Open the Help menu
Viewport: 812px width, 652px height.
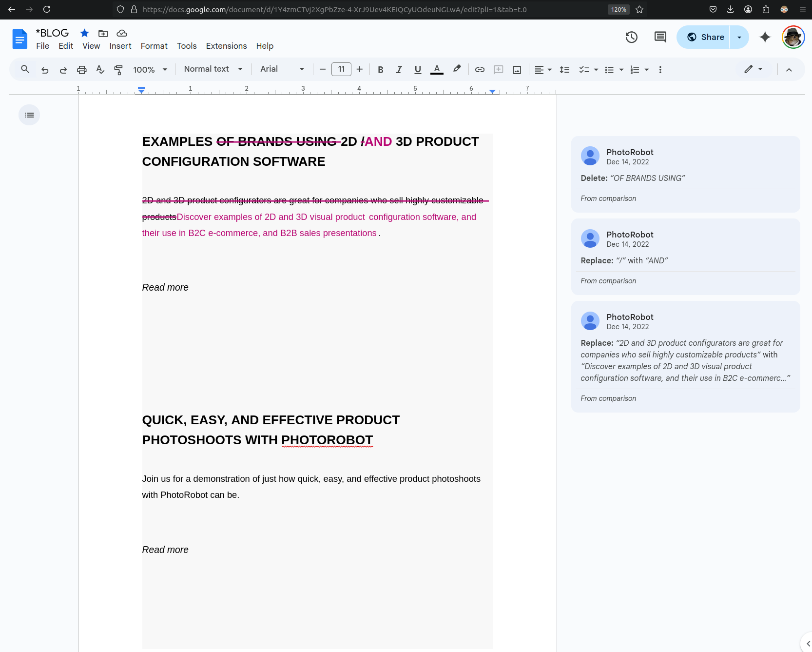point(265,46)
